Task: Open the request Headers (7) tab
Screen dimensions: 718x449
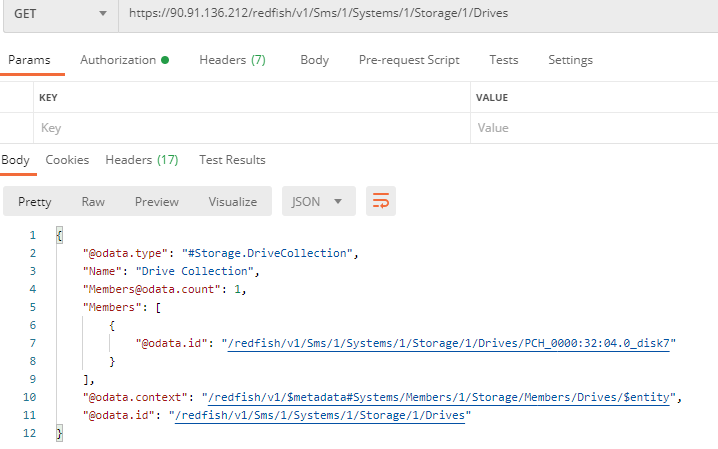Action: click(x=232, y=60)
